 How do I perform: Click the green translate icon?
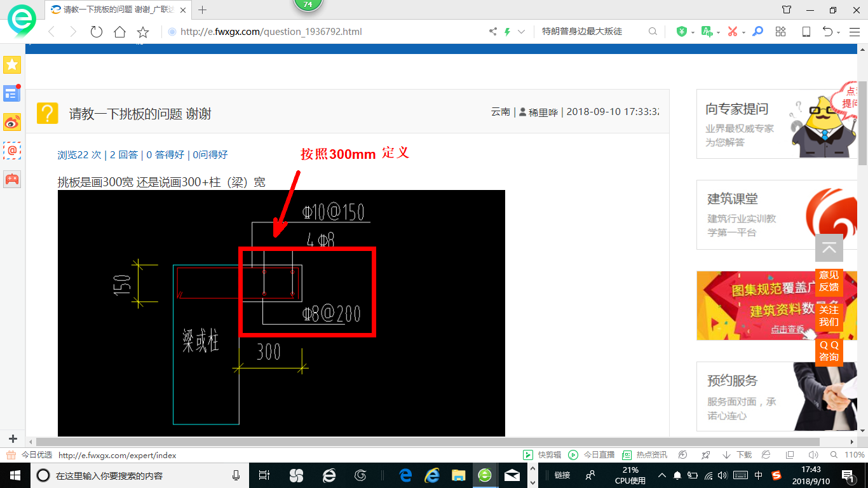click(x=707, y=32)
